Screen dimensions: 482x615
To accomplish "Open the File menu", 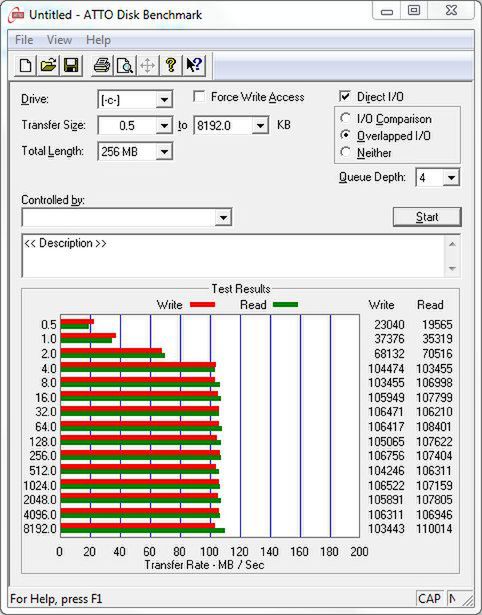I will click(24, 40).
